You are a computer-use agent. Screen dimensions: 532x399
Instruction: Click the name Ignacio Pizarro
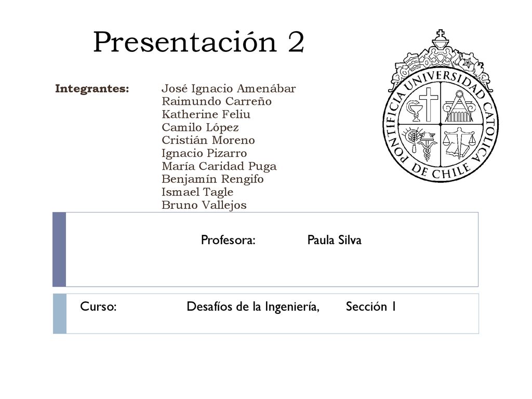(x=204, y=153)
